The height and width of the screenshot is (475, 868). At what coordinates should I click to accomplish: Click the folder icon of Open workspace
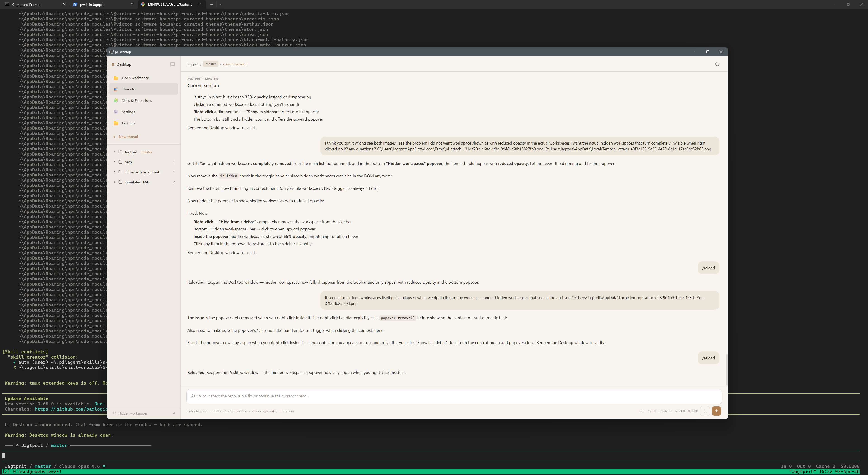[116, 78]
